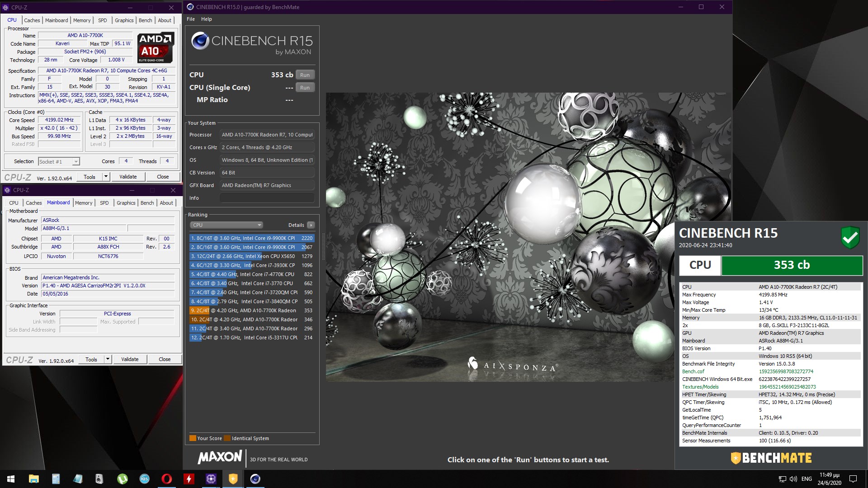Viewport: 868px width, 488px height.
Task: Switch to BenchMate in the taskbar
Action: [233, 479]
